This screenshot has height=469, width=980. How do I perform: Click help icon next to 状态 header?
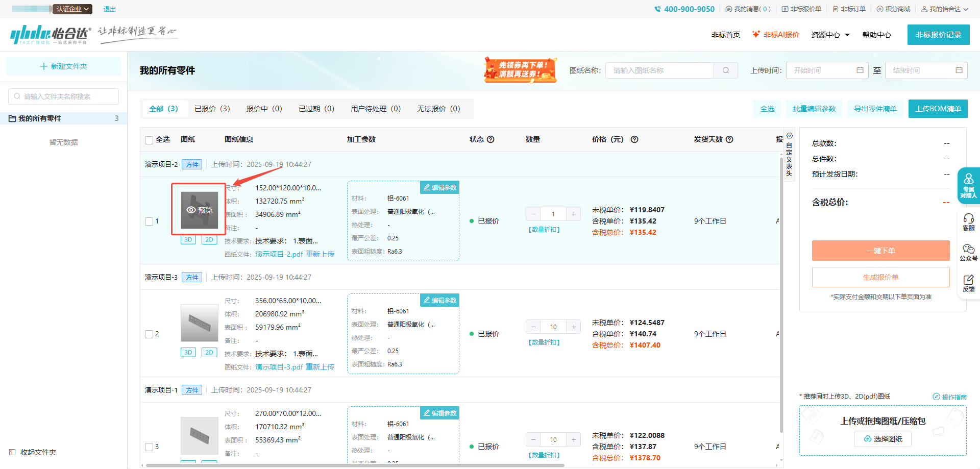[x=491, y=139]
